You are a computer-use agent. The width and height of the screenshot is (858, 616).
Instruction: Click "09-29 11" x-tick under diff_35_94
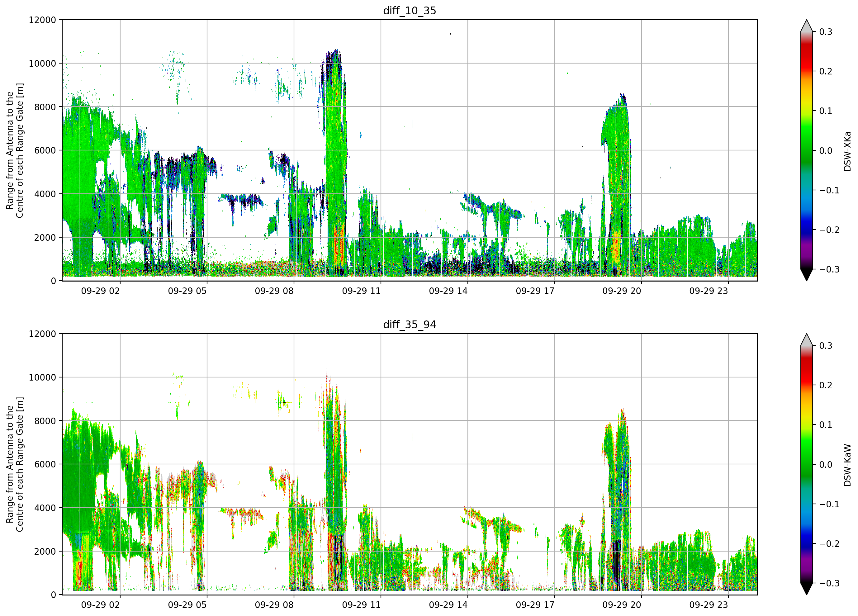click(x=361, y=605)
